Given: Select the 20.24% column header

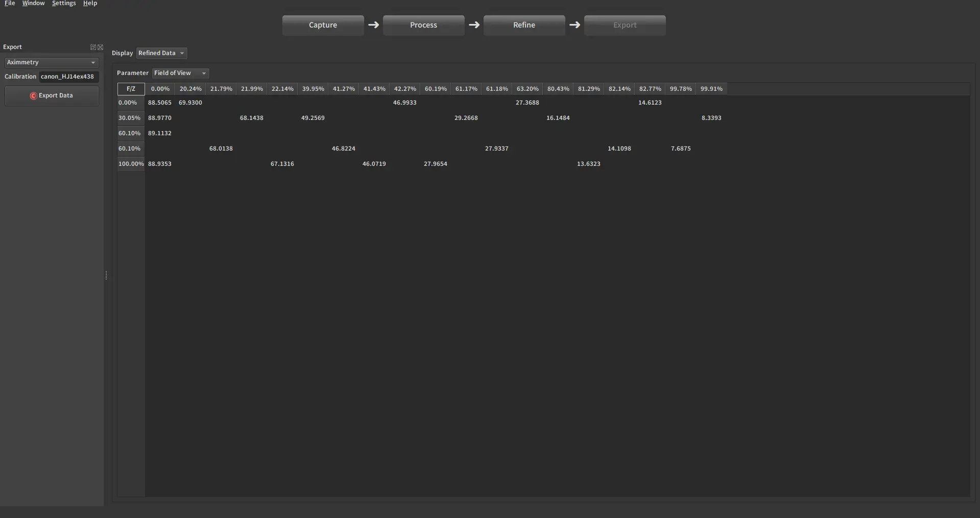Looking at the screenshot, I should (190, 89).
